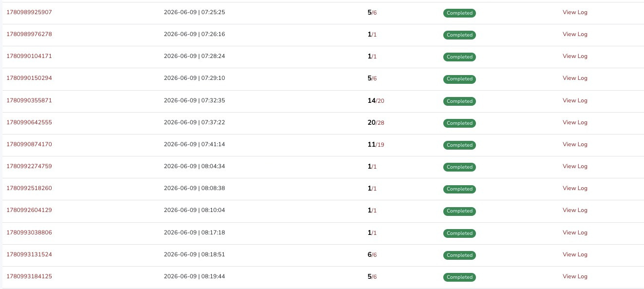This screenshot has width=644, height=289.
Task: View Log for job 1780989976278
Action: pyautogui.click(x=575, y=34)
